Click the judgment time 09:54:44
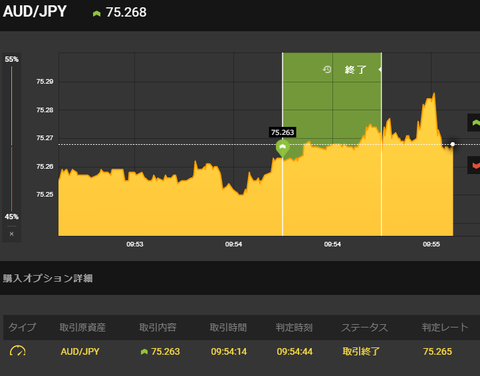This screenshot has width=480, height=376. 295,352
